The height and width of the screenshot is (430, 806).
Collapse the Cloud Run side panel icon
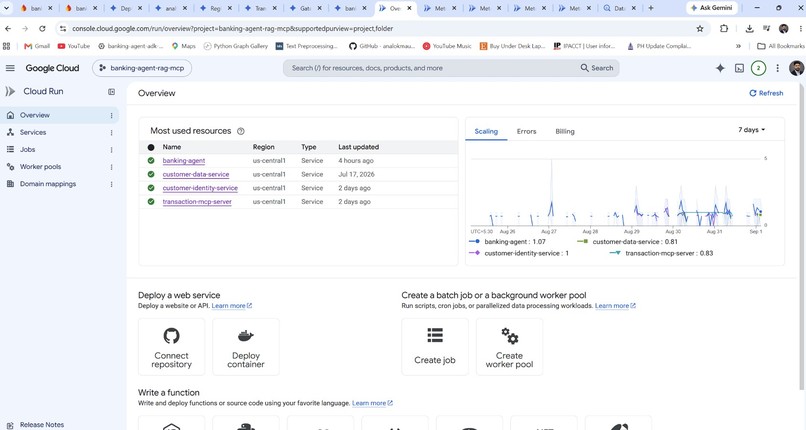point(112,91)
